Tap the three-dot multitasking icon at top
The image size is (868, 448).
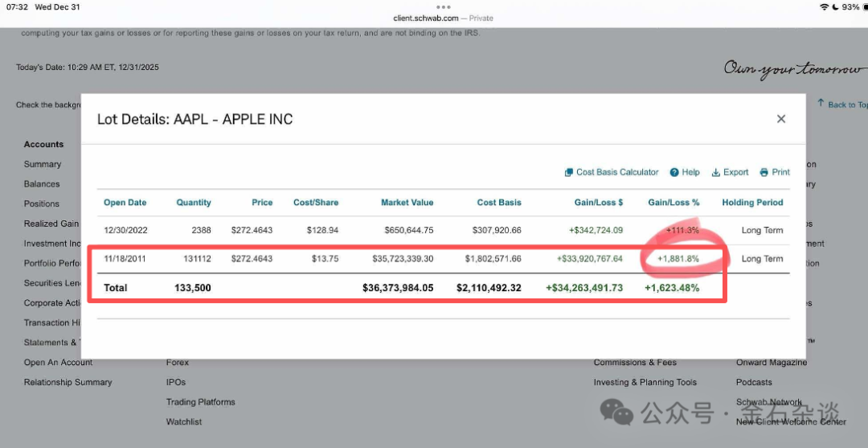[x=443, y=6]
